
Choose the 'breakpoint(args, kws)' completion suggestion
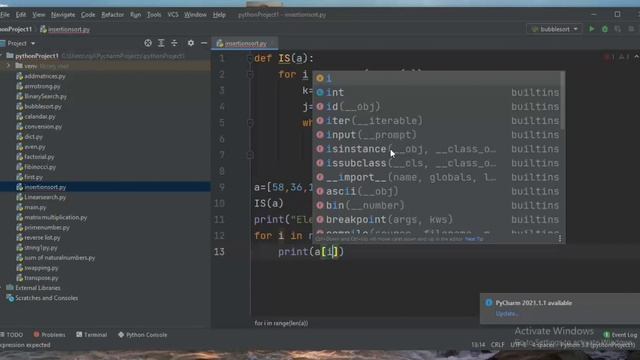pos(437,220)
